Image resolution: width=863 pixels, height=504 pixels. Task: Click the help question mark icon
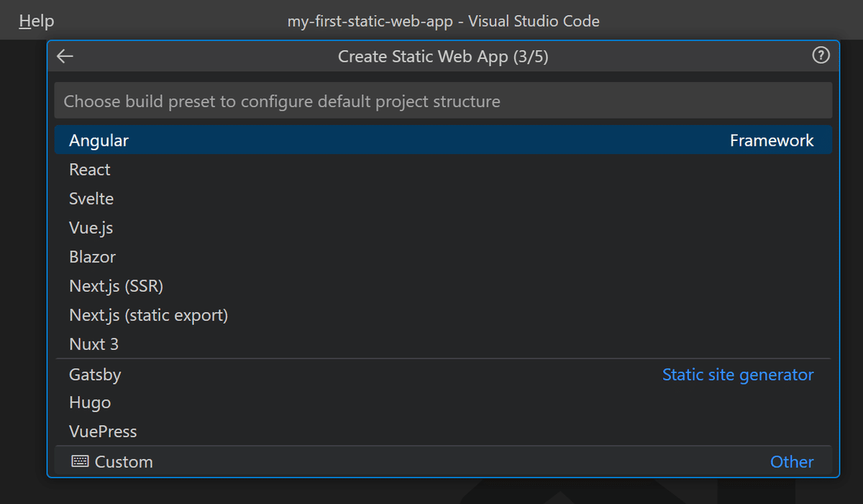(x=821, y=56)
